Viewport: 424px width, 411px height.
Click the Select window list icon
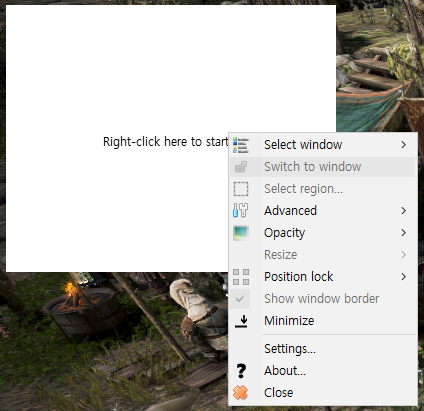241,145
